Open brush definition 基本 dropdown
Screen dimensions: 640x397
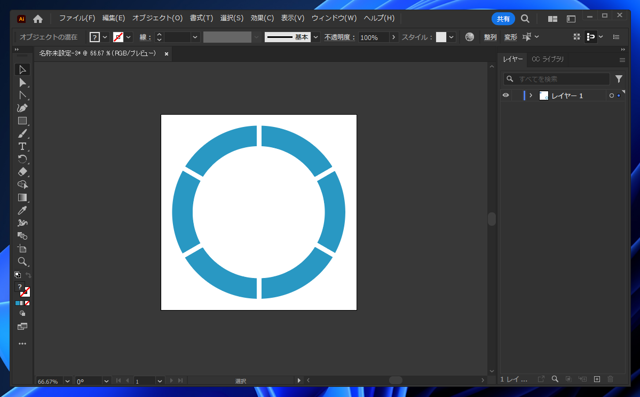click(316, 37)
